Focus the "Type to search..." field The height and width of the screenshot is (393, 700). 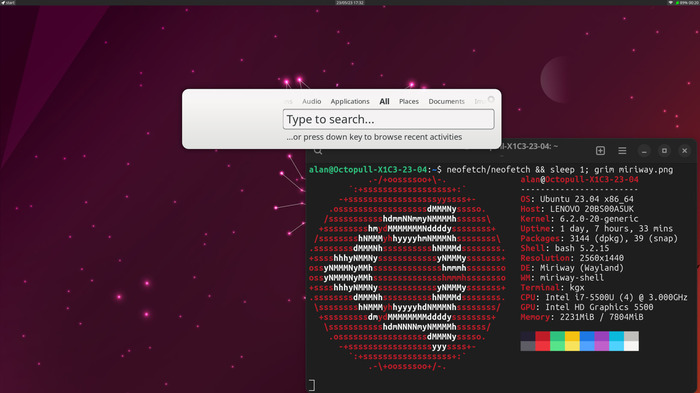388,119
